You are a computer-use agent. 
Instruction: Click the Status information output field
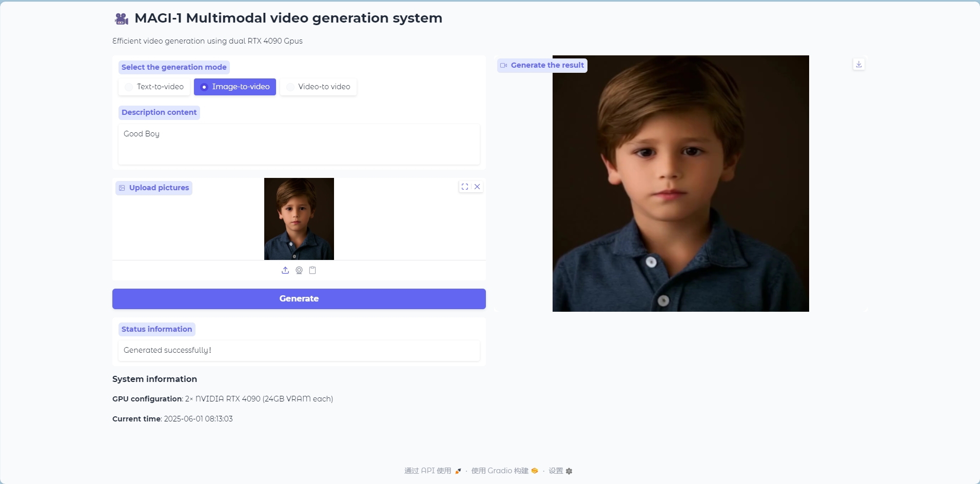coord(299,350)
